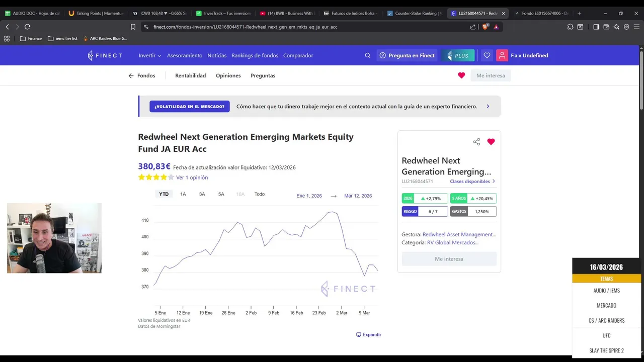
Task: Expand the Invertir dropdown menu
Action: point(149,55)
